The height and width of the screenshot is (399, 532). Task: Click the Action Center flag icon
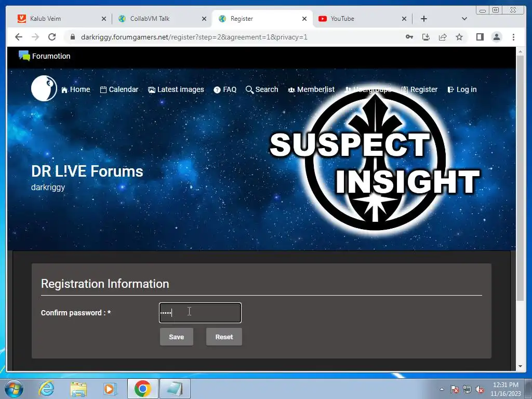click(454, 389)
